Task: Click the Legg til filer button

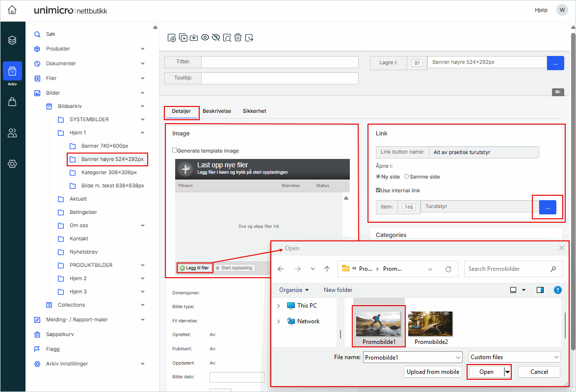Action: [195, 268]
